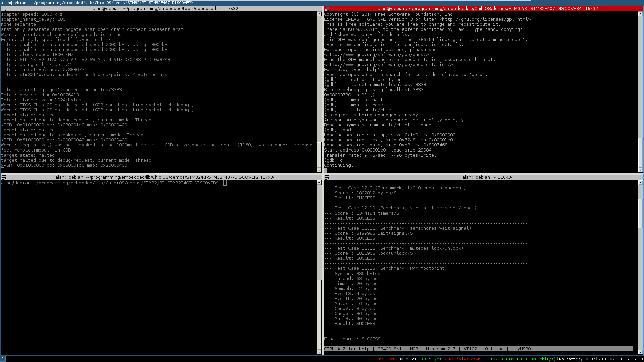Click 'Error: already specified hl_layout stlink' line
644x362 pixels.
(x=56, y=40)
